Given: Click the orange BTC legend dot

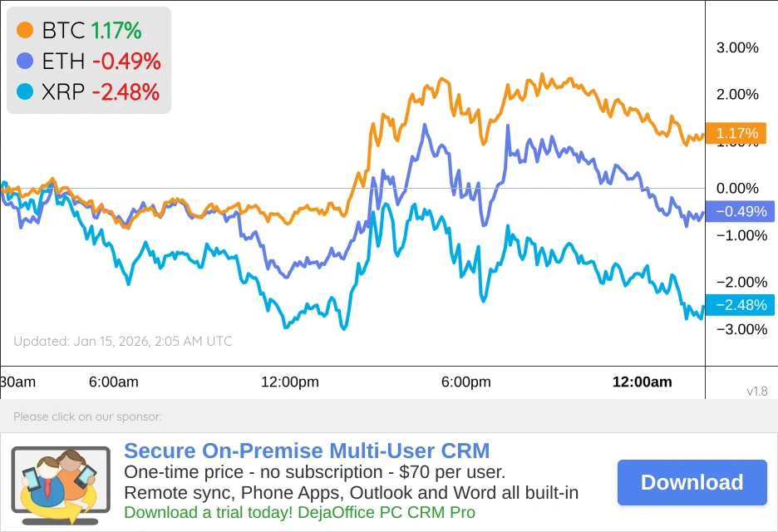Looking at the screenshot, I should point(26,31).
